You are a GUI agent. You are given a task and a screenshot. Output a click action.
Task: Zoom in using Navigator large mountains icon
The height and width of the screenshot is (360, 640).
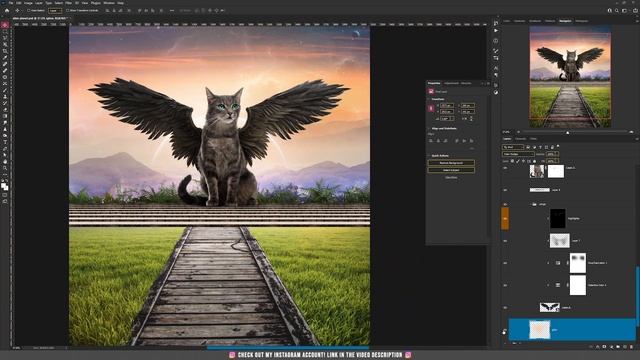[631, 132]
